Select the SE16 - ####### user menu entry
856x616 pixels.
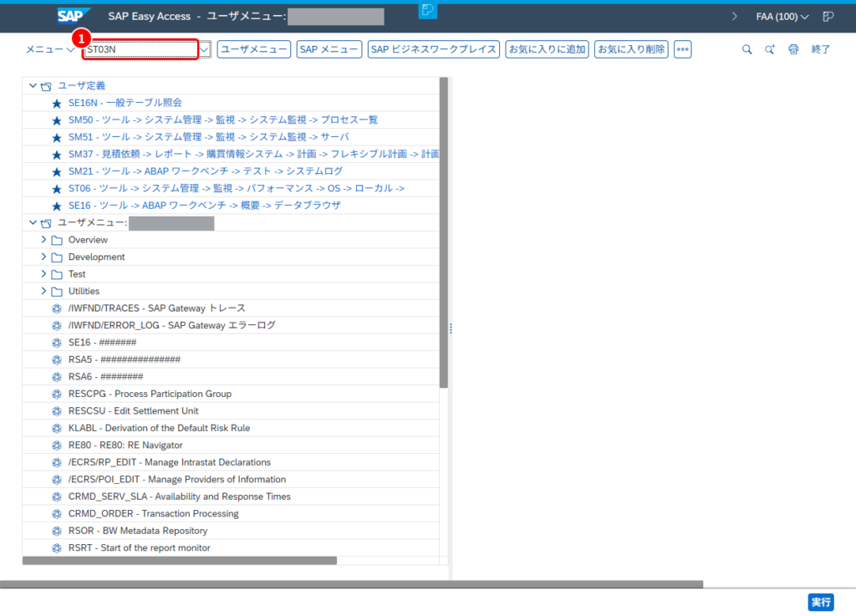pyautogui.click(x=102, y=343)
